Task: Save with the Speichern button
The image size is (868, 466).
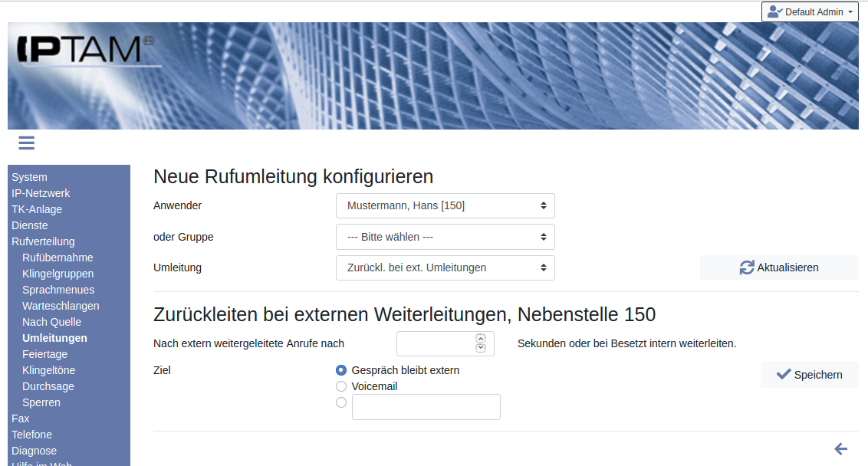Action: tap(809, 375)
